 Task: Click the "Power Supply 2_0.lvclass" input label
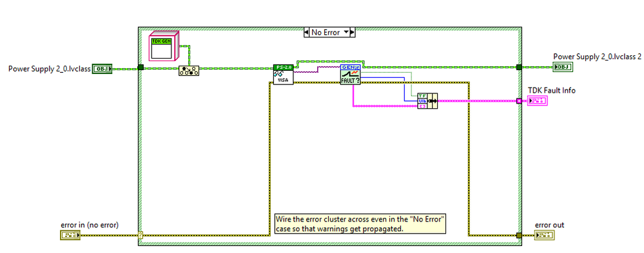(49, 69)
